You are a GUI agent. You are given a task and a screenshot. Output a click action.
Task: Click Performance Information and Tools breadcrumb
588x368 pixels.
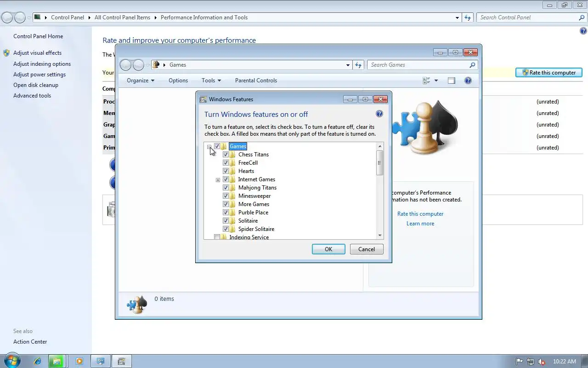pos(204,17)
